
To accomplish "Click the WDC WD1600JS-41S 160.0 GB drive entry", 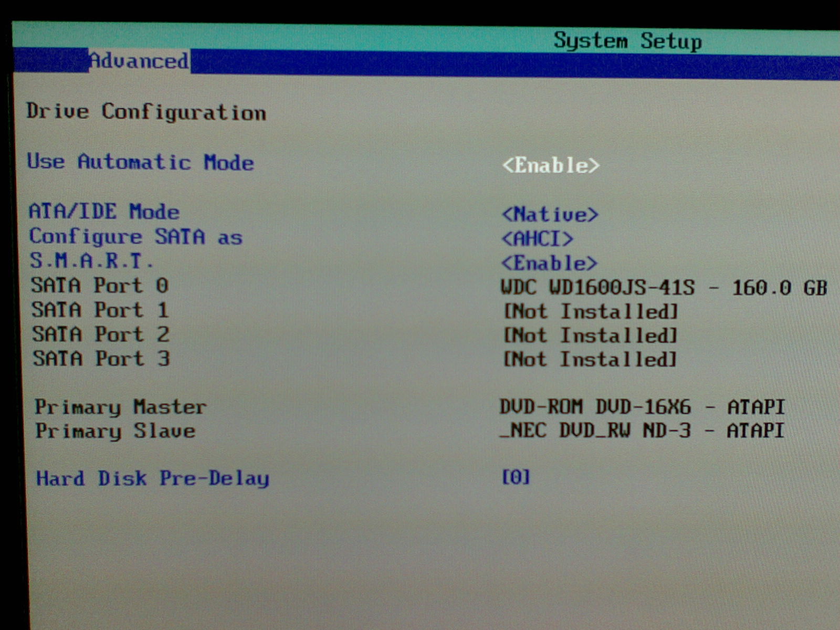I will (664, 288).
